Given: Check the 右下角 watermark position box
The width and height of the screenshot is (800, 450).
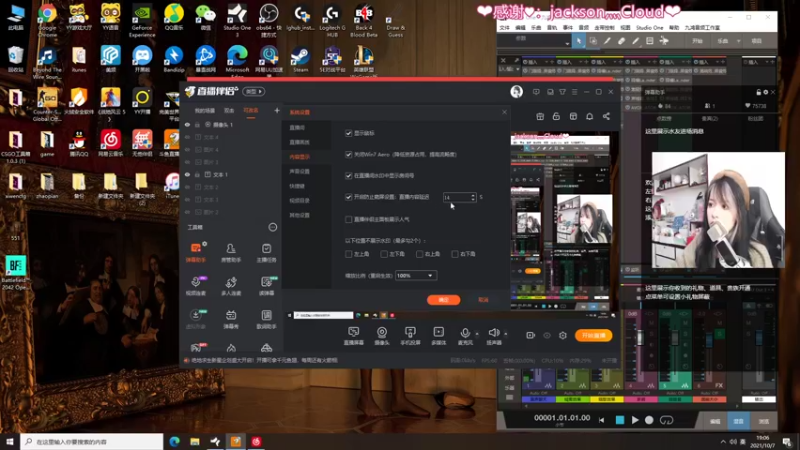Looking at the screenshot, I should [x=455, y=254].
